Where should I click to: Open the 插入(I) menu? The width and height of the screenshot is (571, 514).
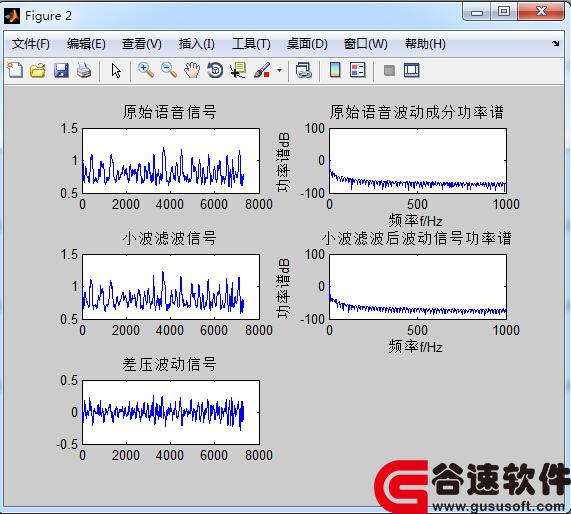pos(197,44)
